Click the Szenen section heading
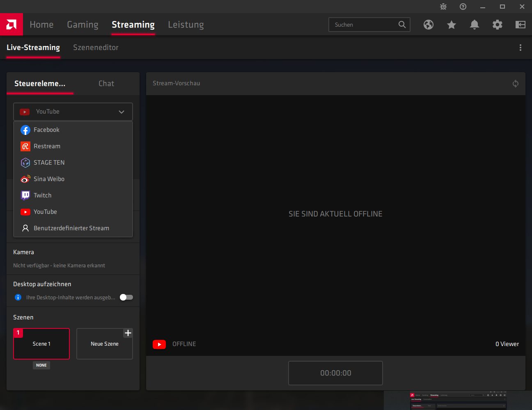The height and width of the screenshot is (410, 532). (23, 317)
